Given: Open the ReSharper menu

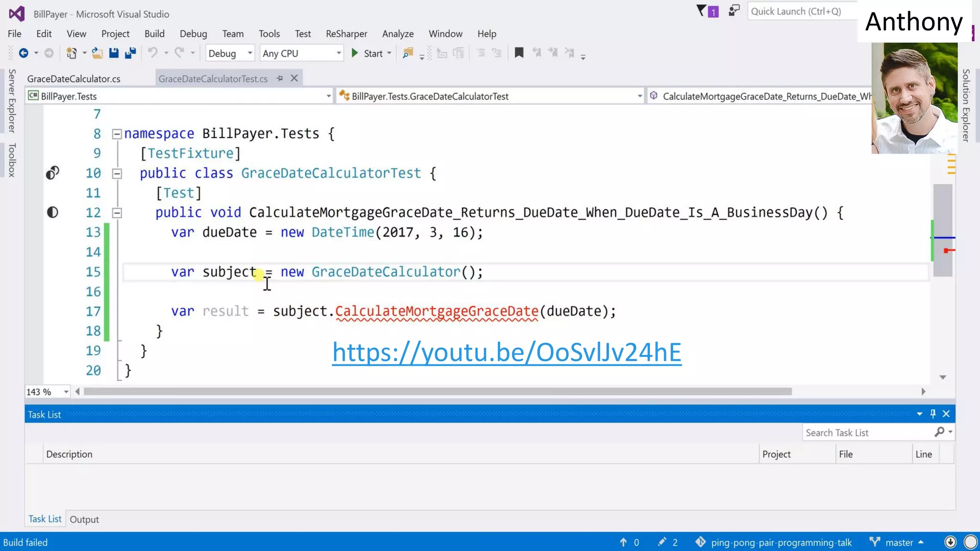Looking at the screenshot, I should point(346,33).
